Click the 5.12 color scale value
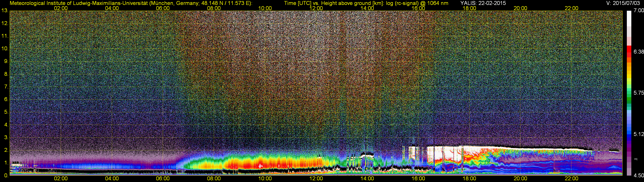This screenshot has width=644, height=182. (x=638, y=134)
